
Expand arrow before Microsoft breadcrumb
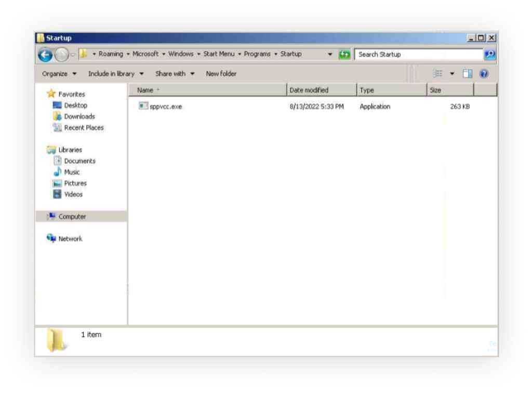(x=128, y=54)
